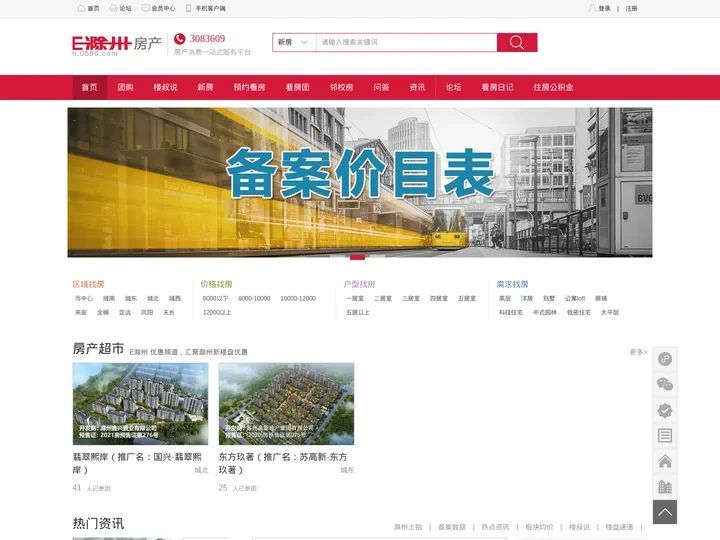Click the magnifier search button

(x=517, y=42)
